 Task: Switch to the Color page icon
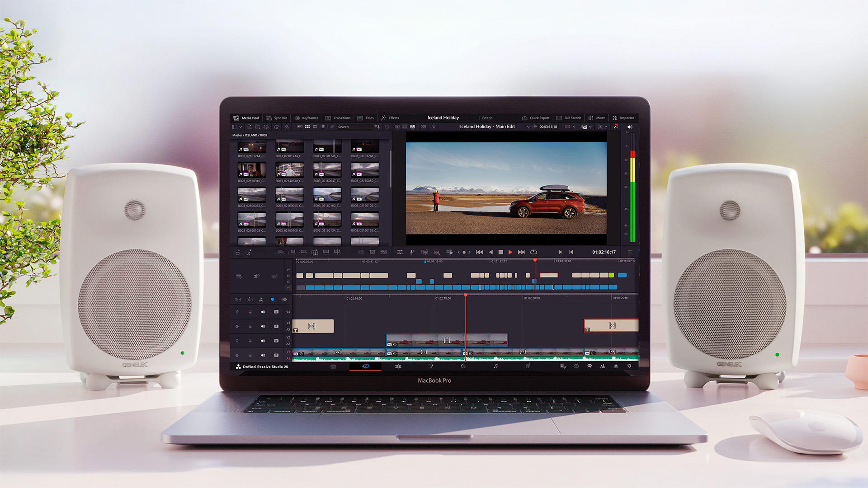(462, 366)
